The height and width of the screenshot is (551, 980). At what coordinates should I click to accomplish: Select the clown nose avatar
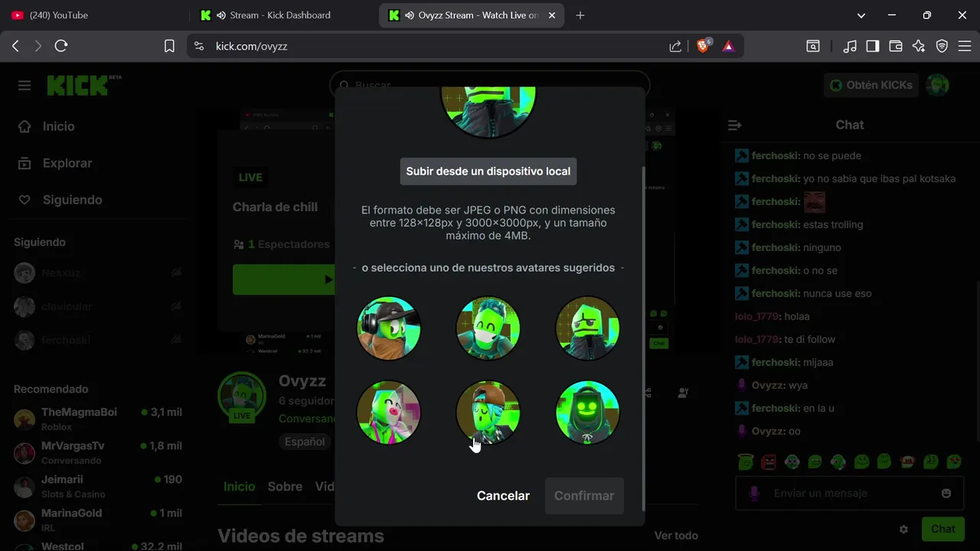coord(389,412)
